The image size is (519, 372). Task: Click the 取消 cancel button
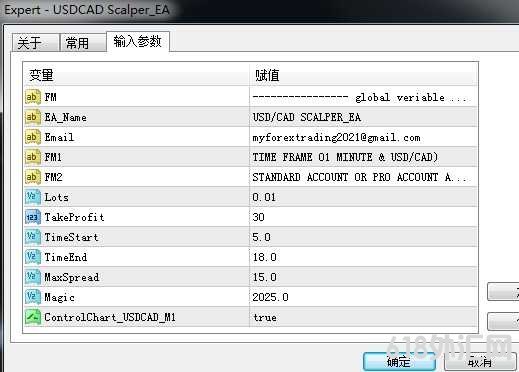[x=480, y=362]
